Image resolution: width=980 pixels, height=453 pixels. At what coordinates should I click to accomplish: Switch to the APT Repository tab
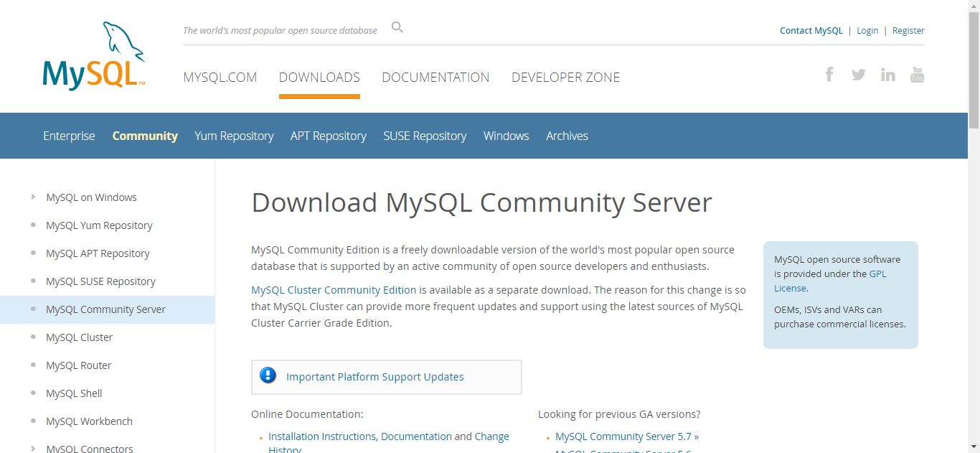(329, 136)
